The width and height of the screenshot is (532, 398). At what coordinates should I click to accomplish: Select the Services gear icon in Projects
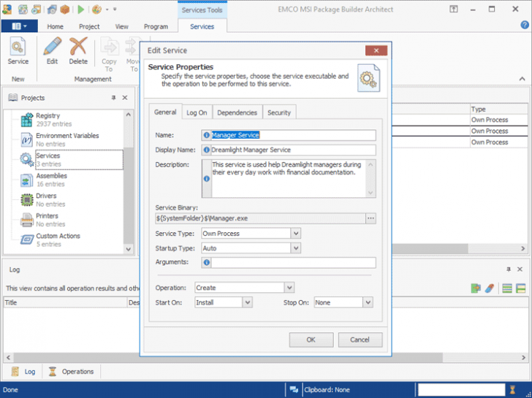(x=27, y=160)
